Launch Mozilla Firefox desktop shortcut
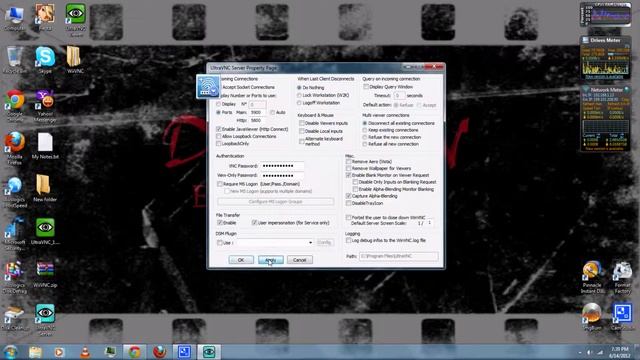Viewport: 640px width, 360px height. pos(15,148)
